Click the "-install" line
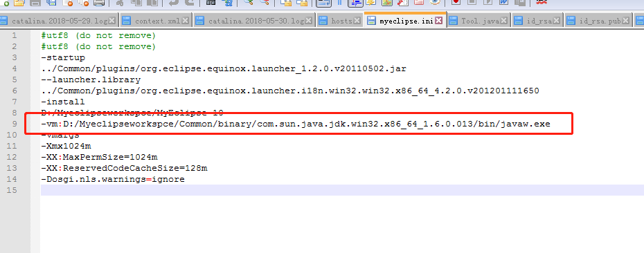The image size is (644, 253). [63, 102]
